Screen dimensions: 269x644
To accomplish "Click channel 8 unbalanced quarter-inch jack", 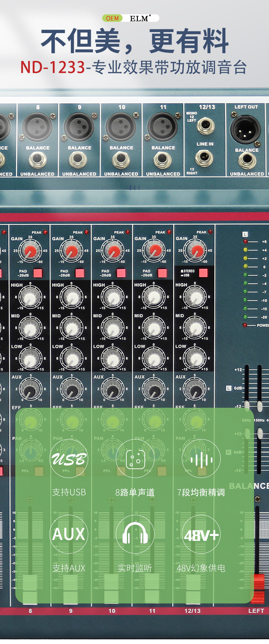I will 37,160.
